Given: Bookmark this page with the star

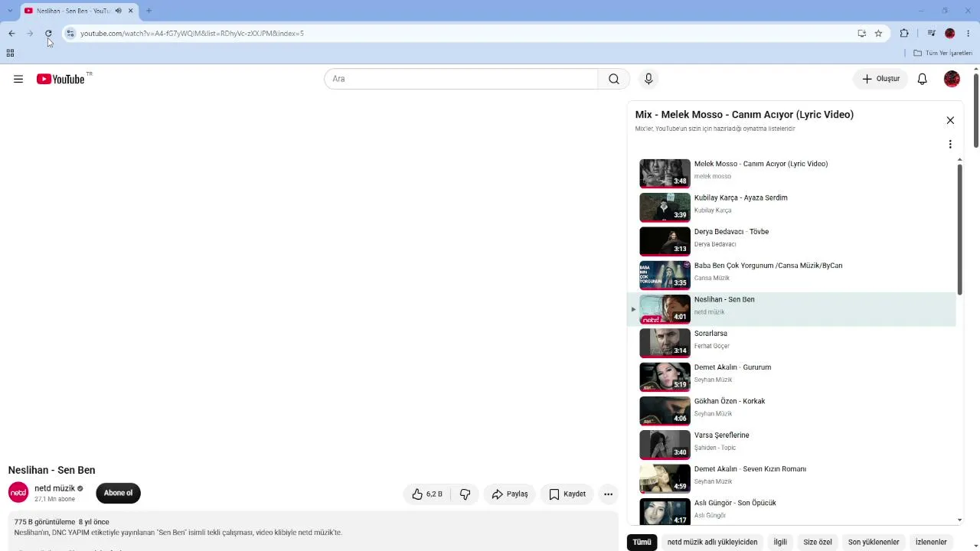Looking at the screenshot, I should pyautogui.click(x=878, y=33).
